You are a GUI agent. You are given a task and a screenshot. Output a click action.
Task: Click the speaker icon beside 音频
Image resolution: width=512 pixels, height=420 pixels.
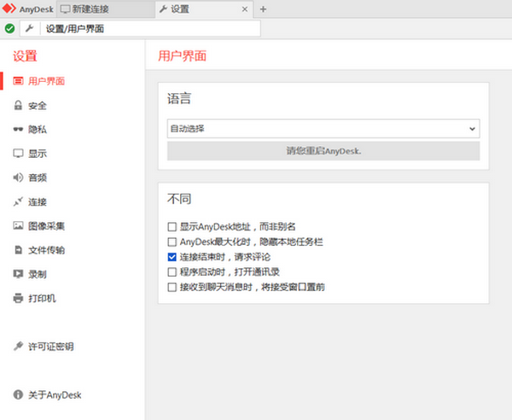[x=18, y=178]
